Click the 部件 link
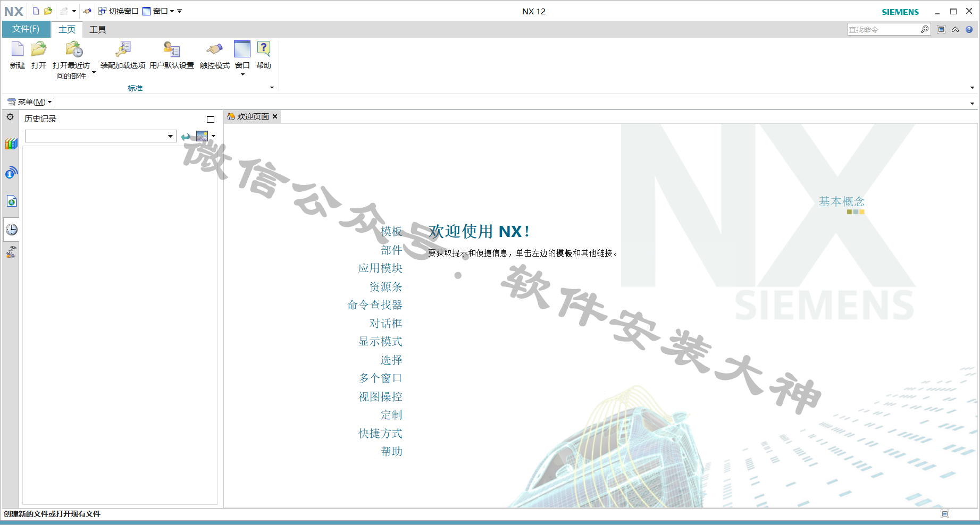 (391, 250)
